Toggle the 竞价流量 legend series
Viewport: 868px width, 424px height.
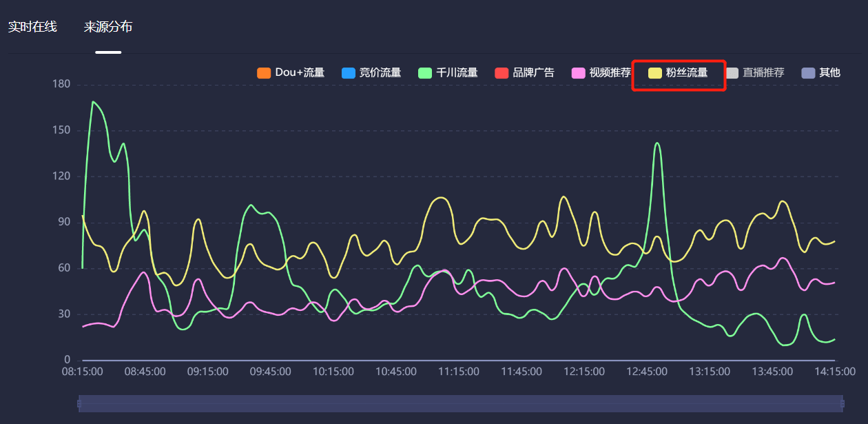(x=371, y=72)
